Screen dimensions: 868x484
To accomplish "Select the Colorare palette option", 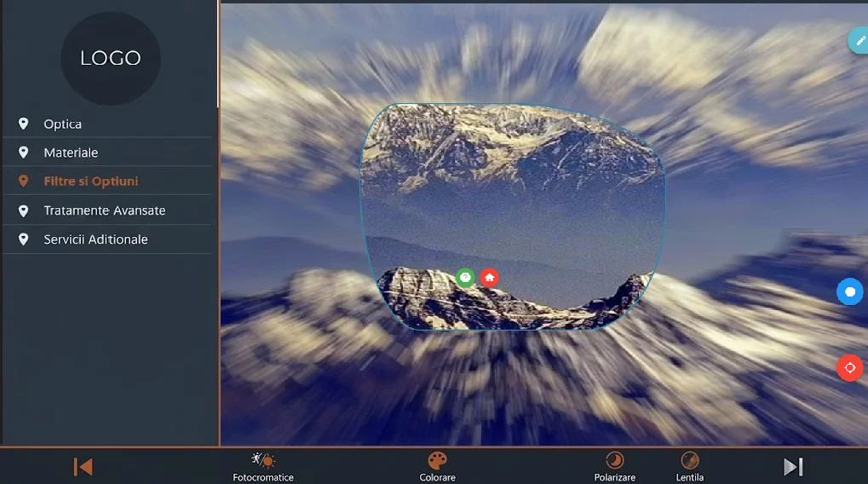I will click(437, 467).
